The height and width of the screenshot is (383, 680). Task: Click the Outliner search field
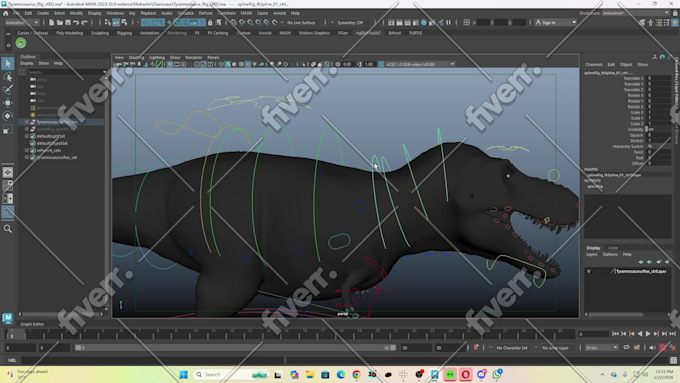(66, 72)
